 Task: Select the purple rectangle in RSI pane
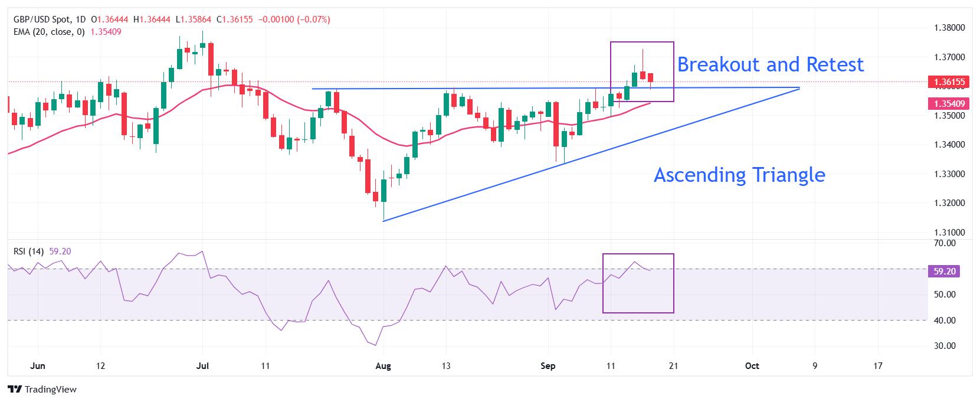point(638,283)
